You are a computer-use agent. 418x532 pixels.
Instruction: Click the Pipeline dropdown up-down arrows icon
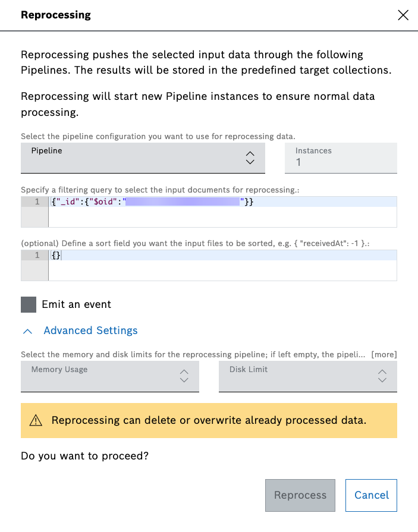(250, 158)
